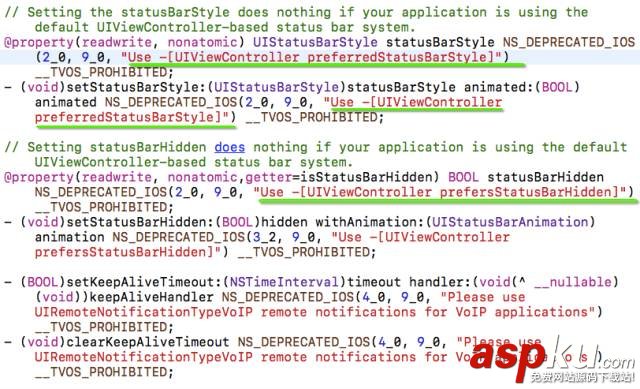
Task: Click "(BOOL)" return type of setKeepAliveTimeout
Action: (x=43, y=282)
